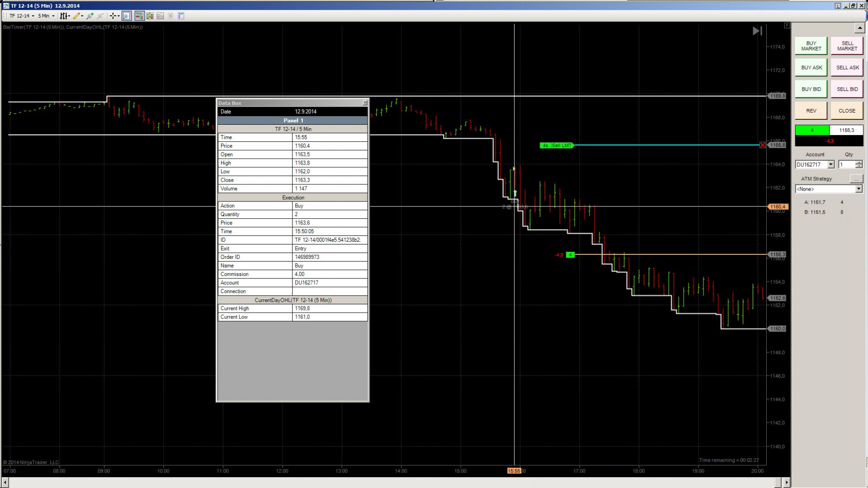Open the 5 Min interval dropdown
This screenshot has width=868, height=488.
(x=46, y=16)
